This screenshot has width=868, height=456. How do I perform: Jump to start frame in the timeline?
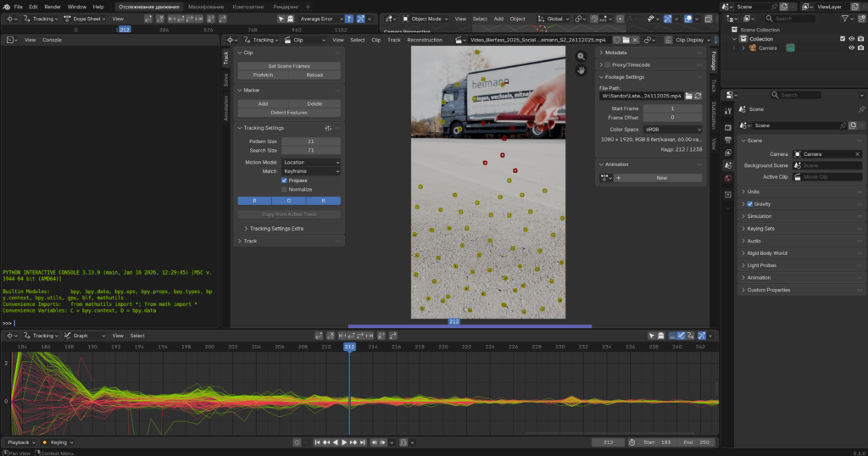coord(317,442)
